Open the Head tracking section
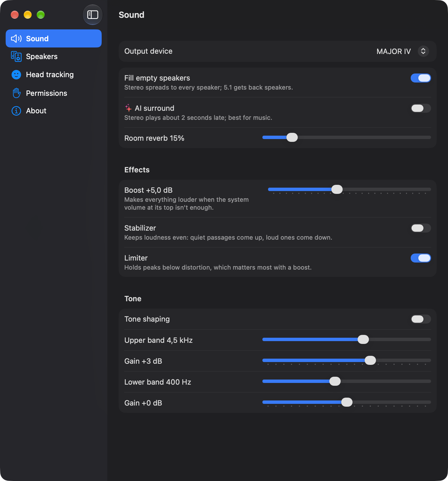This screenshot has width=448, height=481. click(x=54, y=75)
